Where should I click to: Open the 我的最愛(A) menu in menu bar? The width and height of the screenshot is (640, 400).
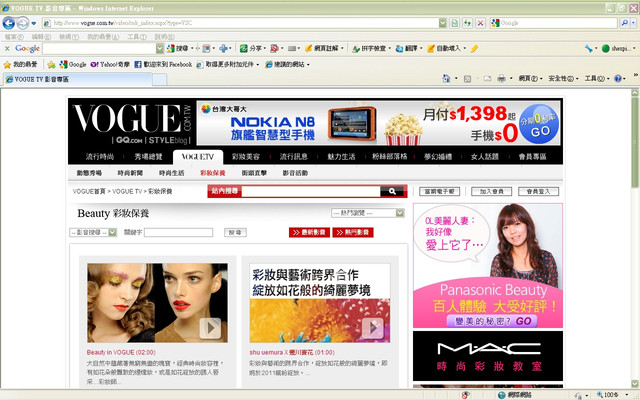pos(103,37)
